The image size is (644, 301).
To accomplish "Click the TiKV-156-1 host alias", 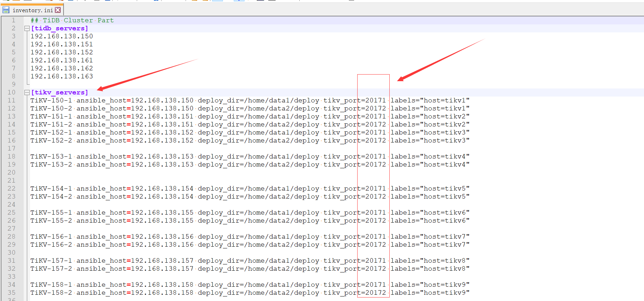I will pos(51,237).
